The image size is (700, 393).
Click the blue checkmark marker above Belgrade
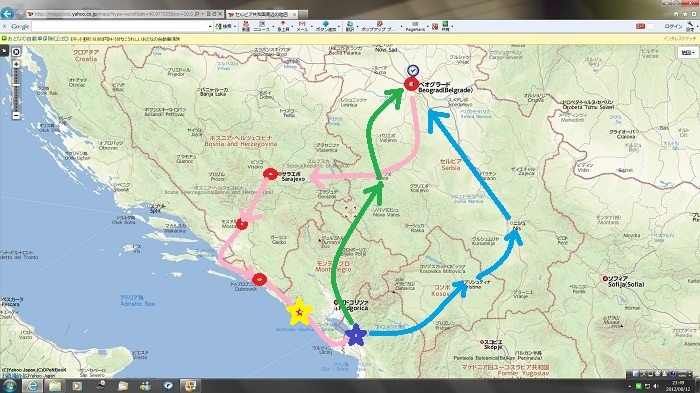413,71
